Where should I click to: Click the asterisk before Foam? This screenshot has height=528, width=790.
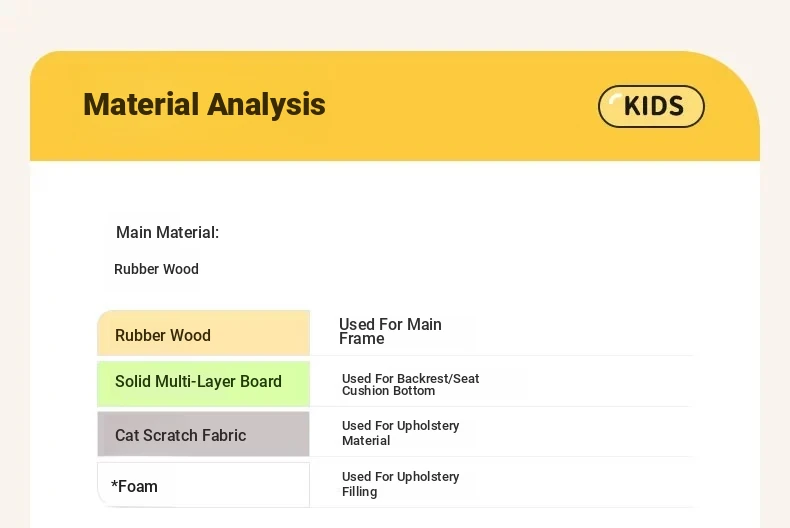(x=114, y=485)
